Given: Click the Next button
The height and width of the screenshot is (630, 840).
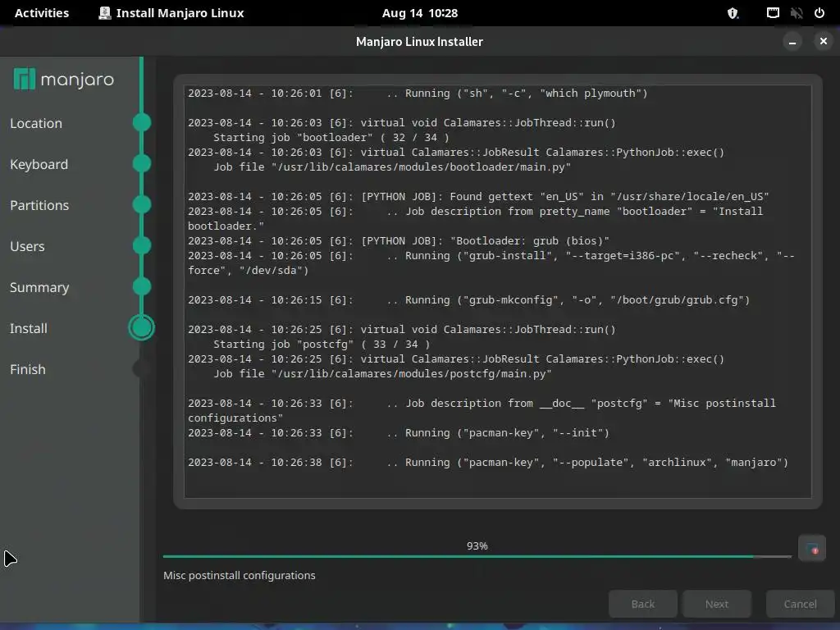Looking at the screenshot, I should [x=717, y=604].
